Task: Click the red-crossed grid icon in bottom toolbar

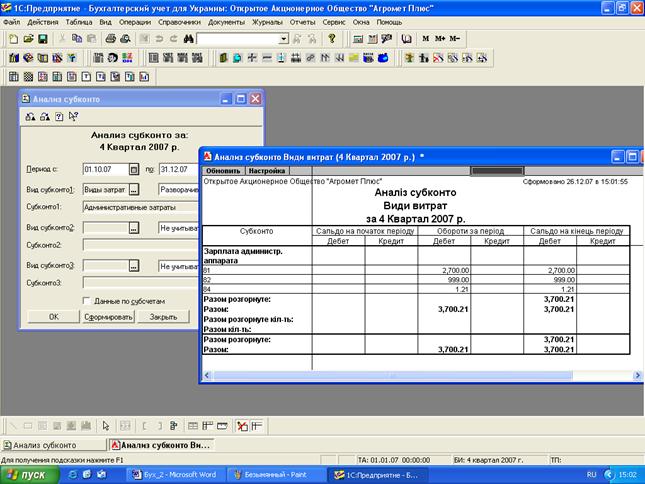Action: coord(242,426)
